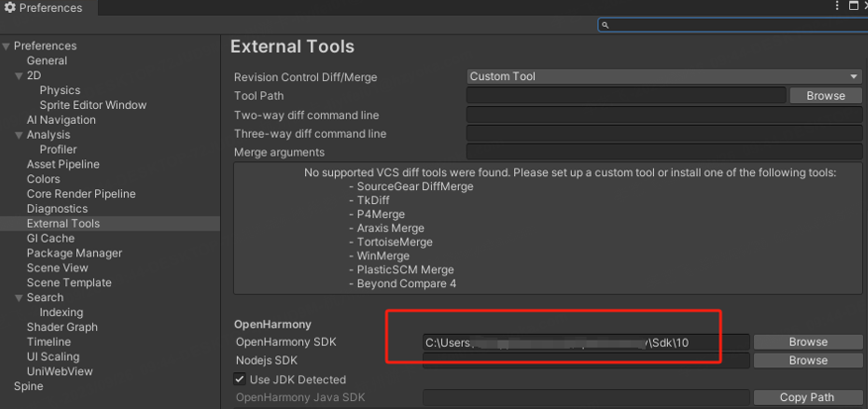This screenshot has height=409, width=868.
Task: Open the Revision Control Diff/Merge dropdown
Action: coord(664,77)
